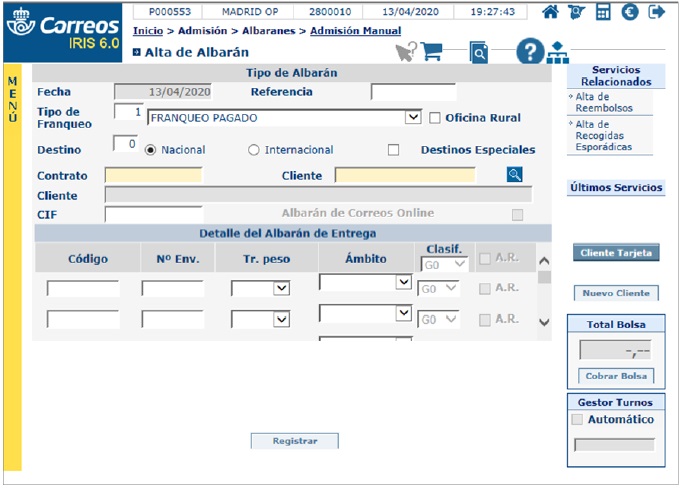
Task: Click the logout exit icon
Action: 657,13
